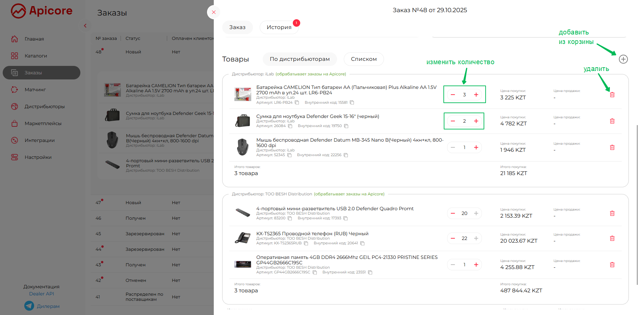Delete the KX-TS2365 phone item
Image resolution: width=644 pixels, height=315 pixels.
tap(612, 238)
